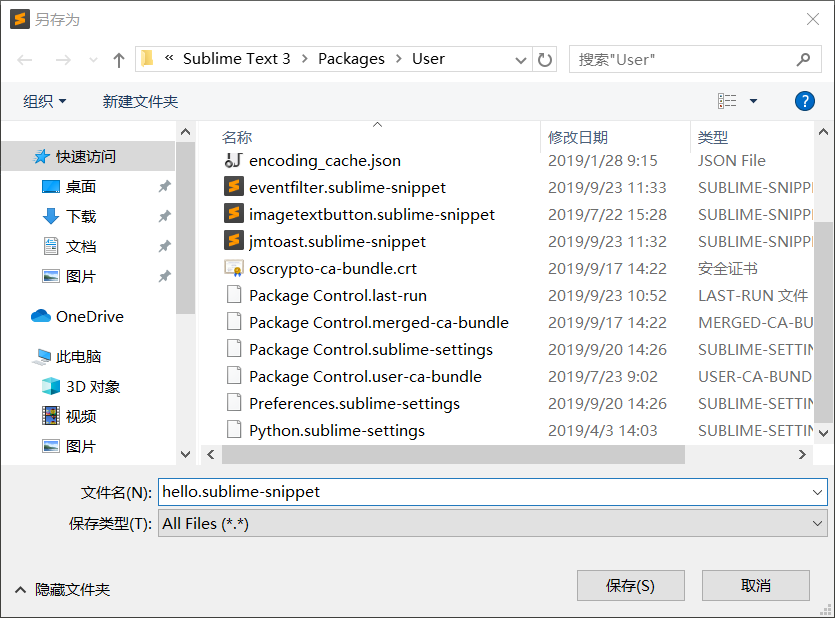Sort files by 修改日期 column header
This screenshot has width=835, height=618.
click(x=578, y=137)
